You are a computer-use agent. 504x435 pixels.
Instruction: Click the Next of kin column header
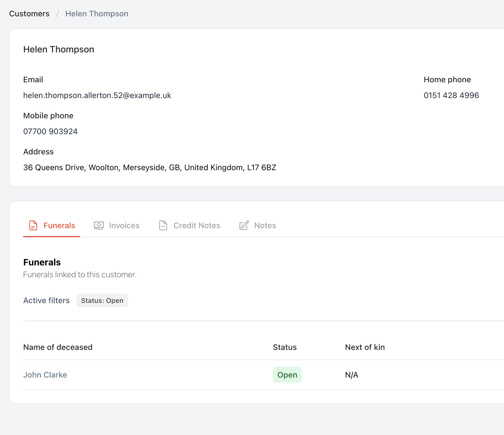point(365,347)
